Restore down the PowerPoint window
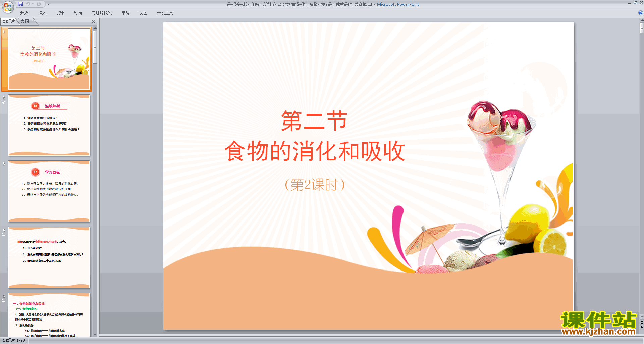 (635, 3)
